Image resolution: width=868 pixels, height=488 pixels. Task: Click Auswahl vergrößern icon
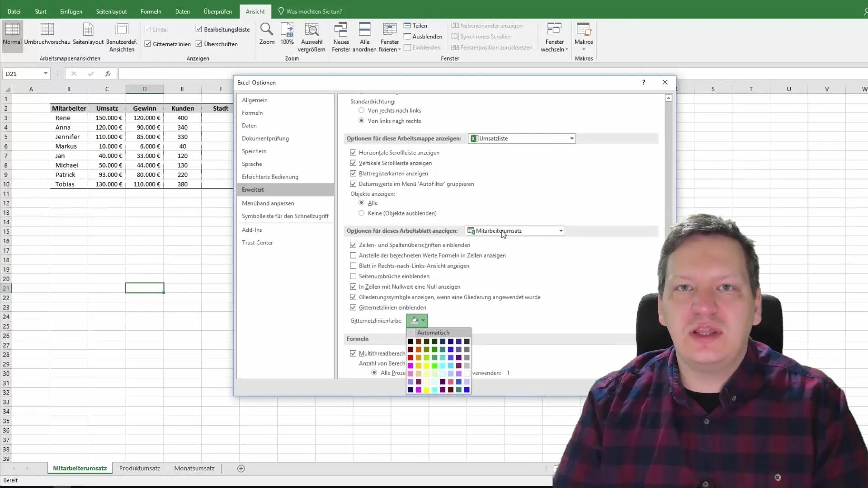tap(311, 30)
